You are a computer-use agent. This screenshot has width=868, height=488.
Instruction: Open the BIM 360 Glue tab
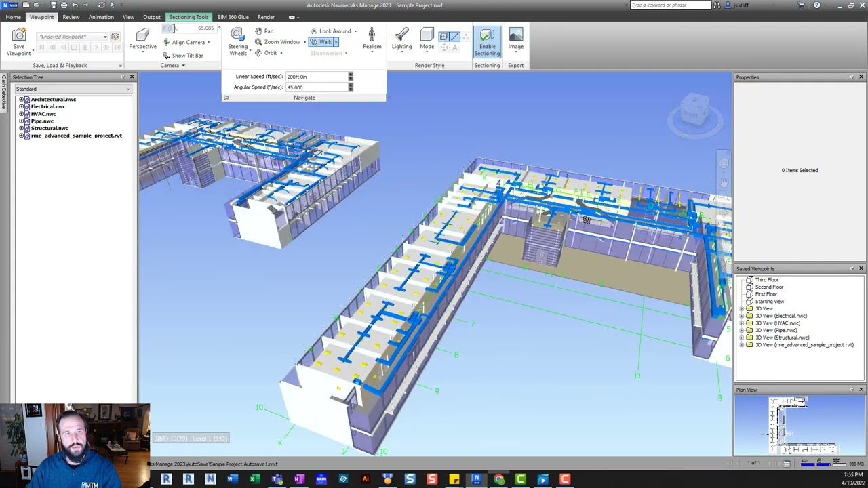(x=233, y=17)
